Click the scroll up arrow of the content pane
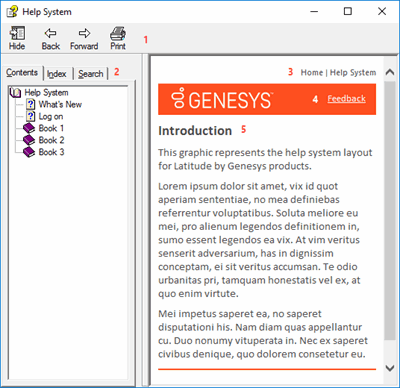This screenshot has height=388, width=400. click(x=390, y=72)
